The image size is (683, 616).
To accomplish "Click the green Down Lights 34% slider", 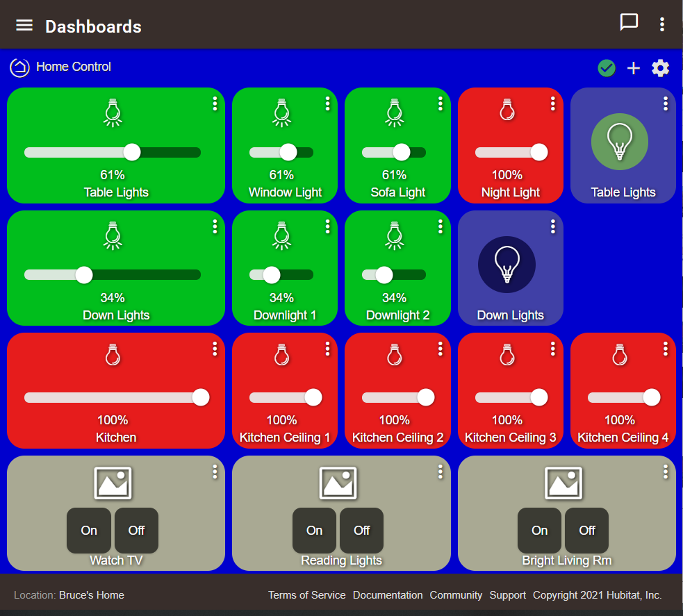I will tap(113, 275).
